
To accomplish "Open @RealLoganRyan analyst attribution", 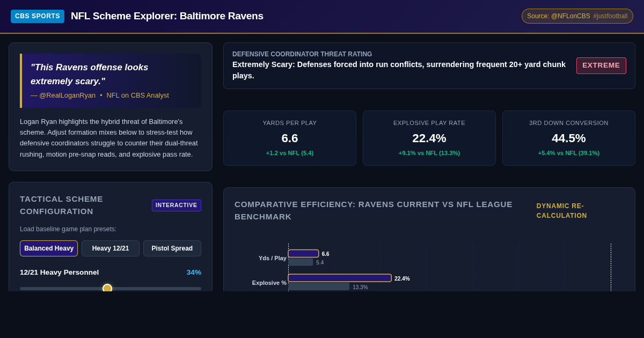I will click(x=100, y=95).
